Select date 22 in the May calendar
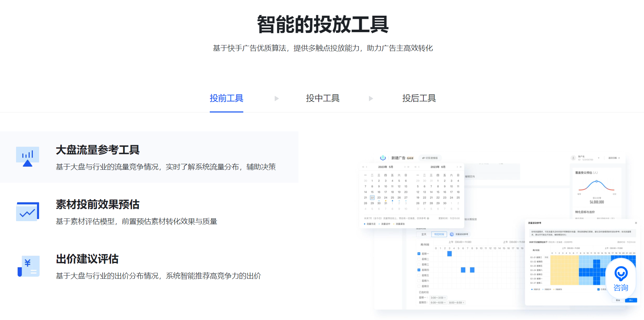 (372, 197)
